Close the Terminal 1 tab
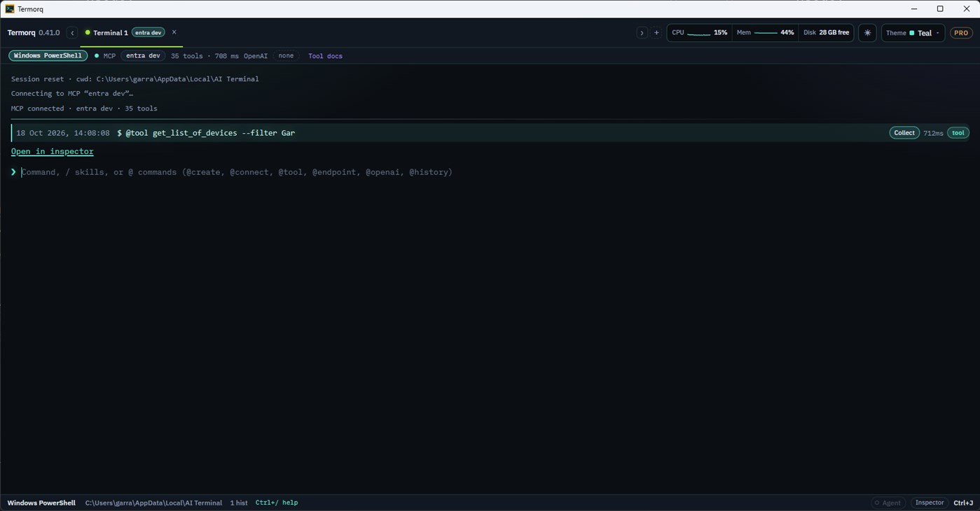Image resolution: width=980 pixels, height=511 pixels. click(174, 32)
